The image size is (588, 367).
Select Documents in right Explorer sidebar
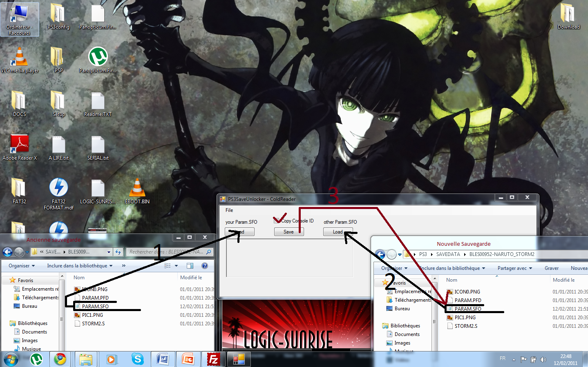pyautogui.click(x=407, y=334)
